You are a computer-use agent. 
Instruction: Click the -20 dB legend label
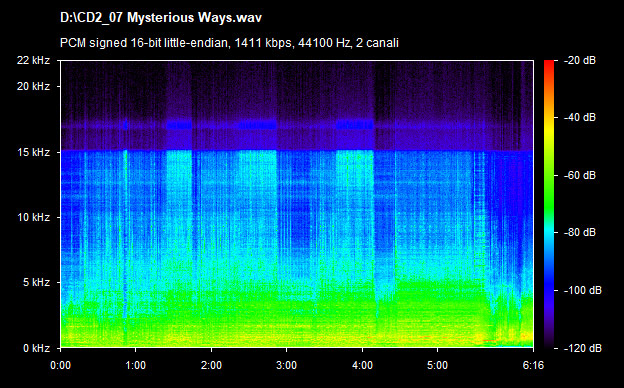coord(580,60)
